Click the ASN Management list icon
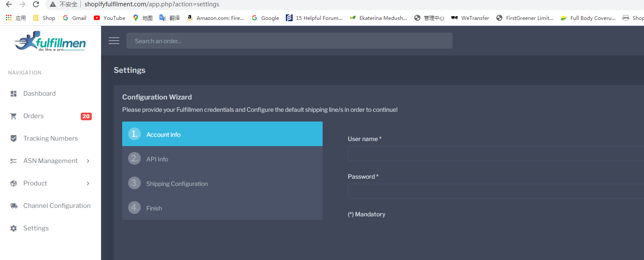 tap(14, 161)
